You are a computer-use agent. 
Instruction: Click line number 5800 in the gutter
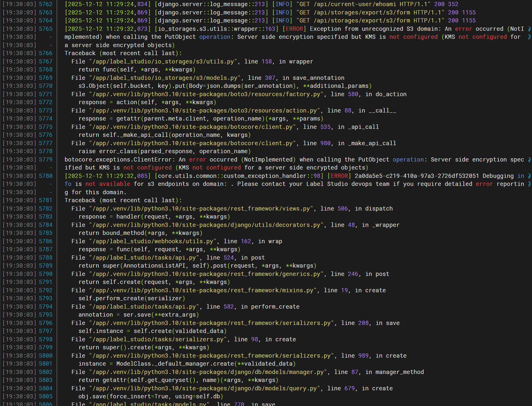coord(46,356)
